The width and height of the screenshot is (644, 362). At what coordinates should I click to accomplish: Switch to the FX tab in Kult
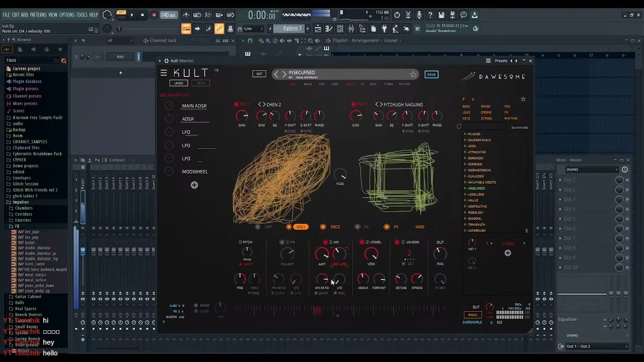(x=396, y=227)
